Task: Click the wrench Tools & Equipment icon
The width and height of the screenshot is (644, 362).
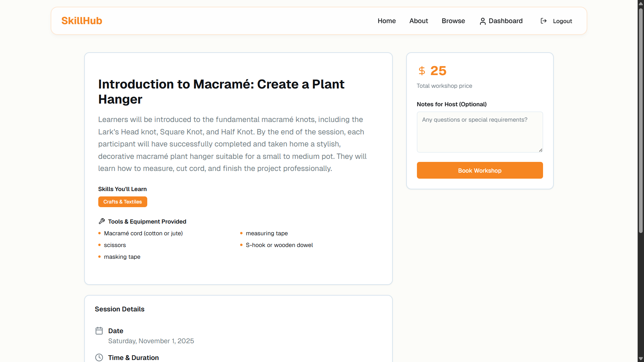Action: (x=102, y=221)
